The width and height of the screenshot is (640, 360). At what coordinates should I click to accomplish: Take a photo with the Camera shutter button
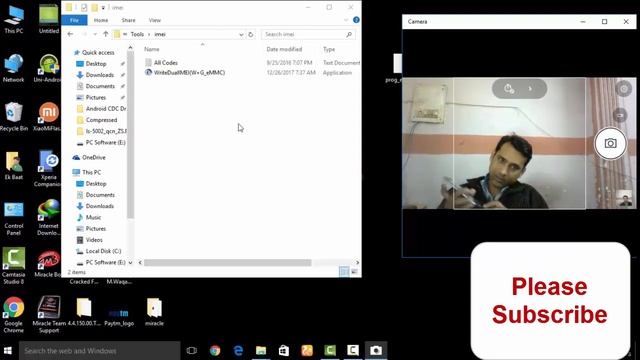pyautogui.click(x=610, y=143)
